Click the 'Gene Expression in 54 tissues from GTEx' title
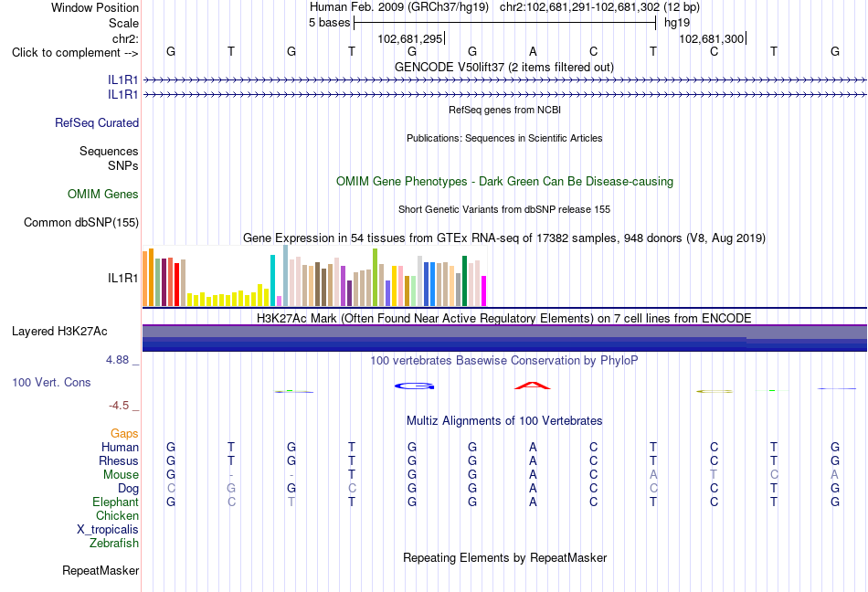The width and height of the screenshot is (868, 592). pyautogui.click(x=504, y=238)
